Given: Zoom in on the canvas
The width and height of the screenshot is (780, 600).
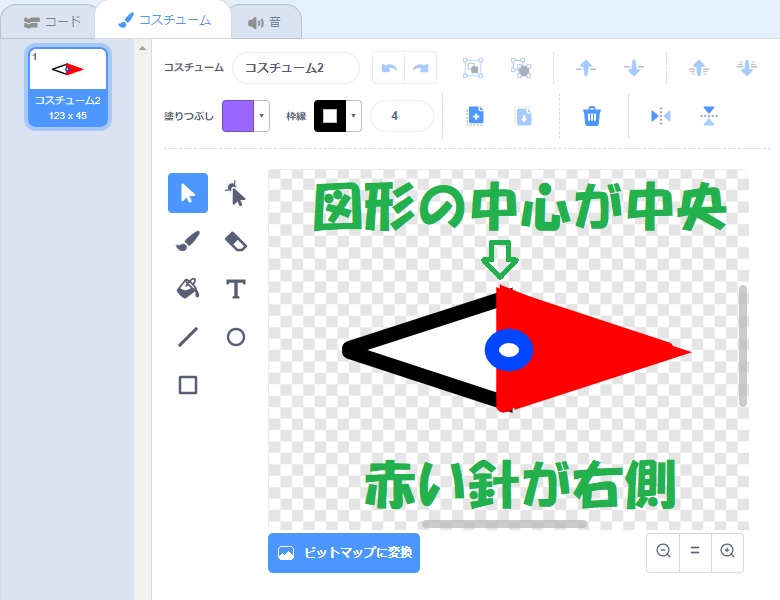Looking at the screenshot, I should pos(727,551).
